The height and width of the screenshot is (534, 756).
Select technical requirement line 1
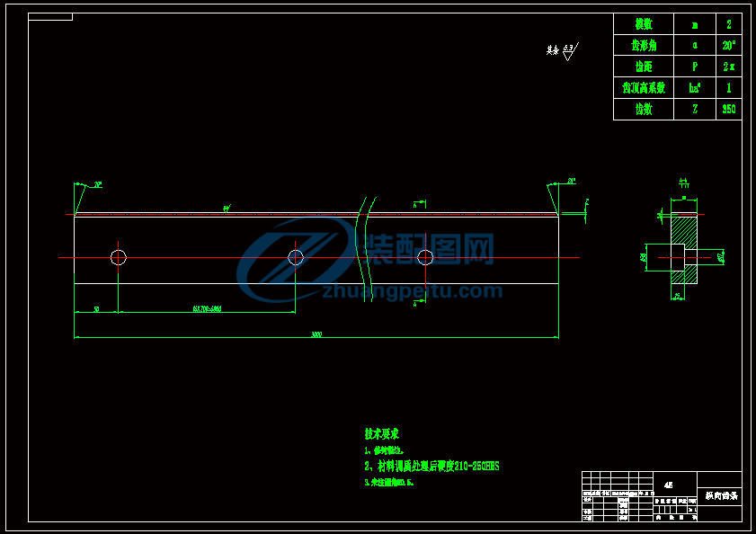384,450
